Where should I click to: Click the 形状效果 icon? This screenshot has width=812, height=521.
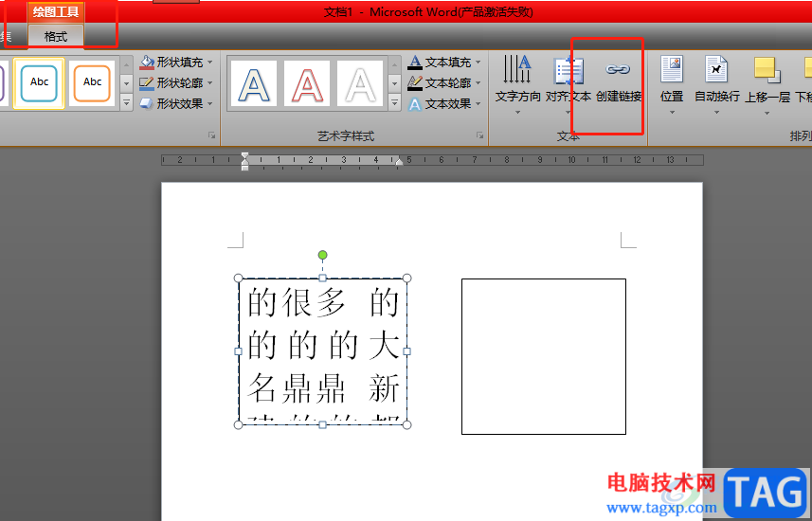point(147,103)
